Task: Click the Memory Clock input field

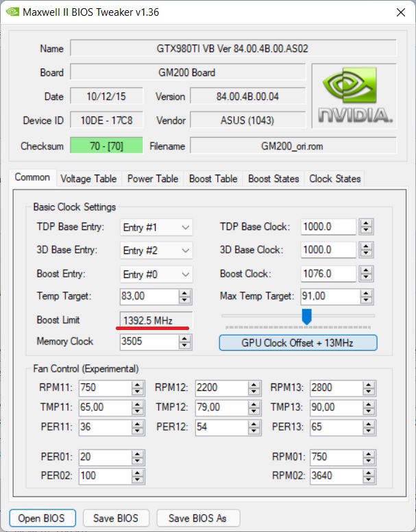Action: [x=149, y=342]
